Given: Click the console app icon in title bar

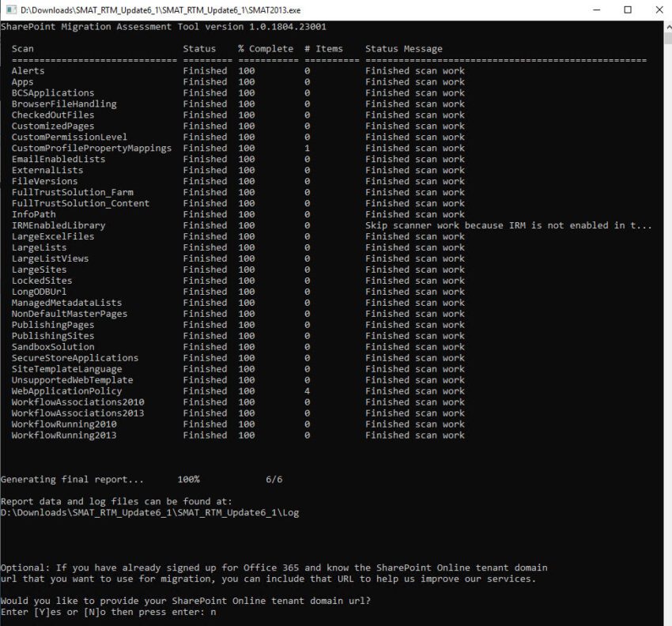Looking at the screenshot, I should coord(10,10).
